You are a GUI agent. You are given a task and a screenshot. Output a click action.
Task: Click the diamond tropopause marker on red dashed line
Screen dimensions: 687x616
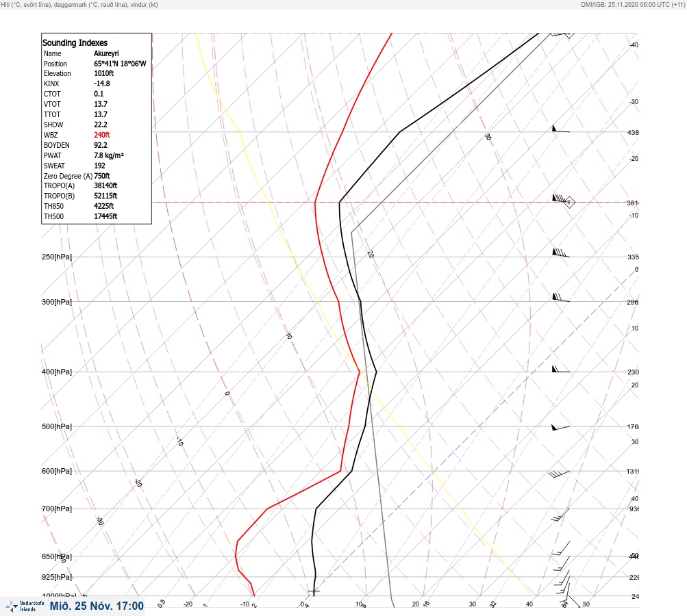(x=569, y=203)
